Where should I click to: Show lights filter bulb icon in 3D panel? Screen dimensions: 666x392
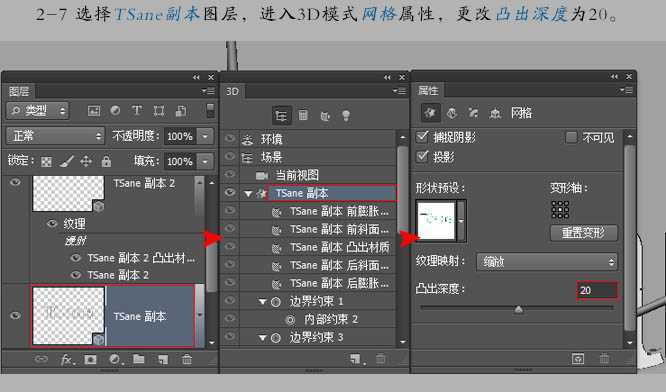(x=346, y=116)
